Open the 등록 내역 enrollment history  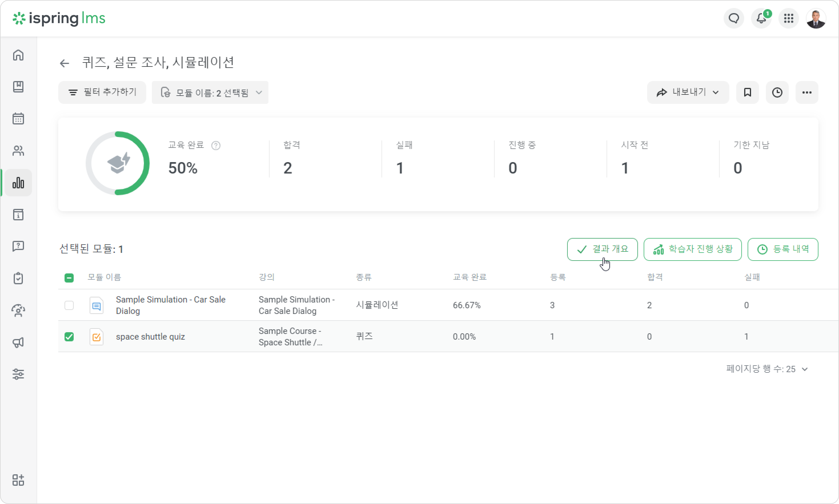point(783,249)
